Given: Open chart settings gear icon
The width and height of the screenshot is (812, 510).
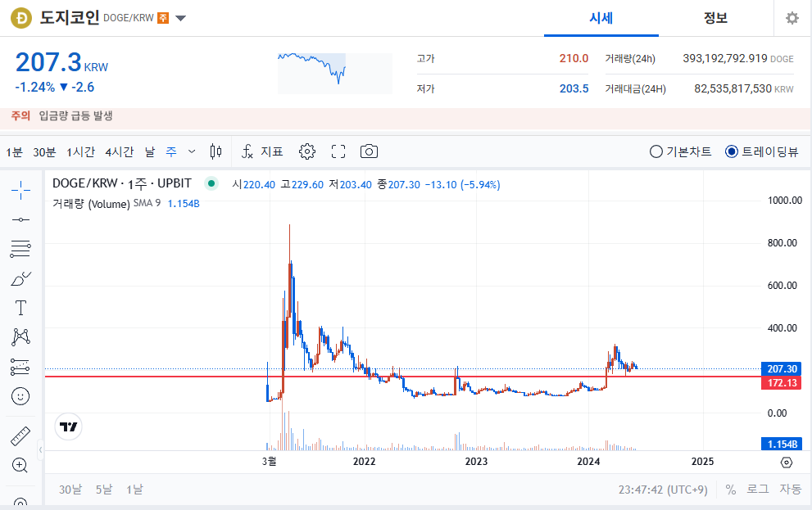Looking at the screenshot, I should coord(307,151).
